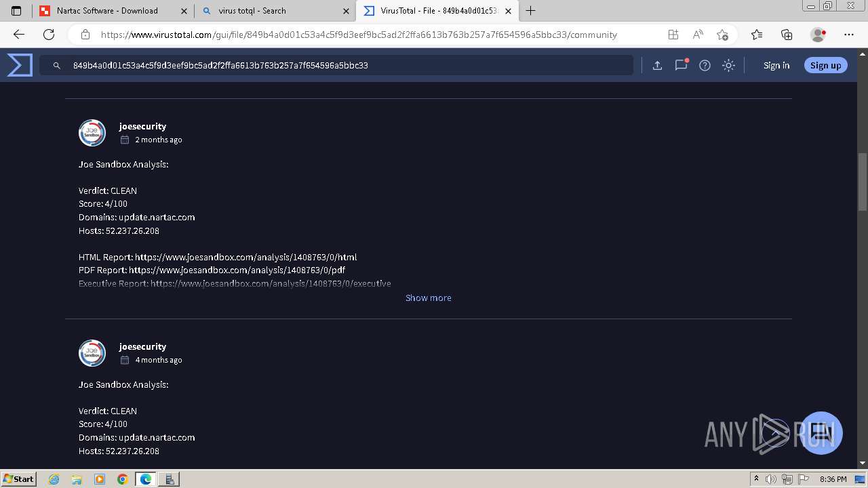Open the tab actions menu icon
868x488 pixels.
(x=16, y=10)
